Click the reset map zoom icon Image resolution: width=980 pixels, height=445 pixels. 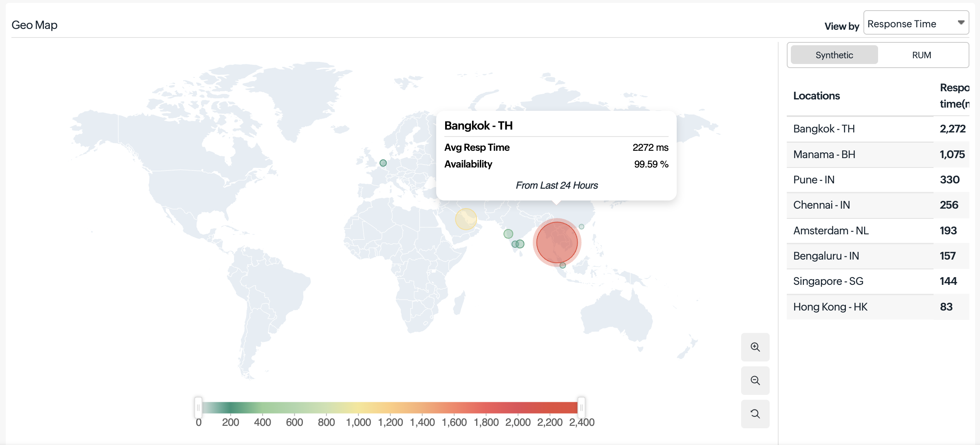coord(755,414)
